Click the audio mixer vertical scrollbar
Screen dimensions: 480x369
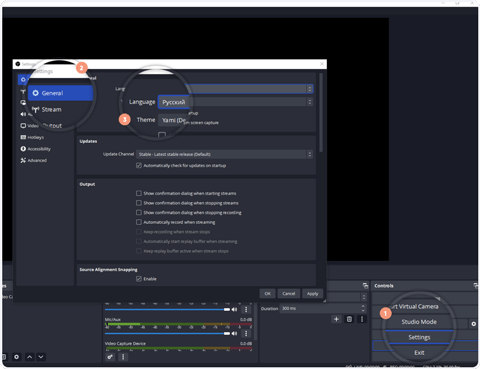(x=255, y=323)
